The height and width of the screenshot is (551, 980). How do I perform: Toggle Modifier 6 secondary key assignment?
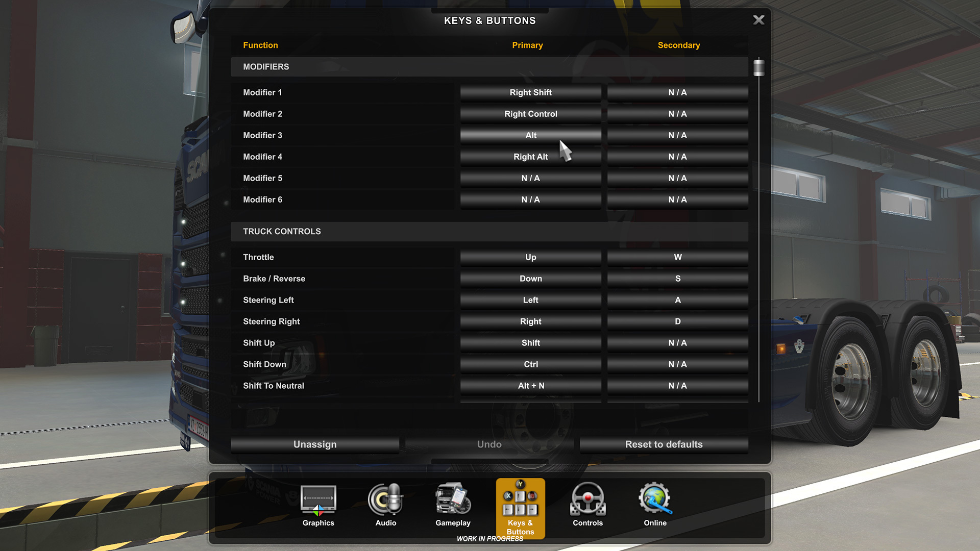pyautogui.click(x=677, y=200)
